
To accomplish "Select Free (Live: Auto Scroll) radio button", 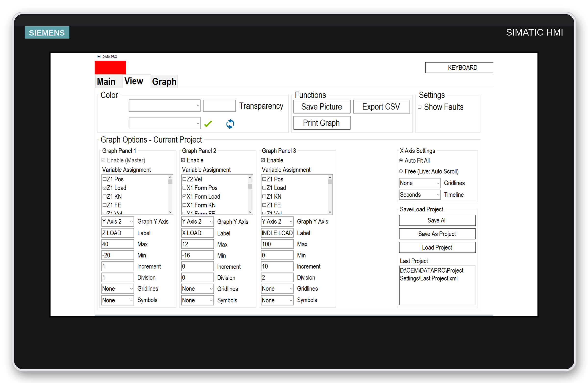I will coord(401,171).
